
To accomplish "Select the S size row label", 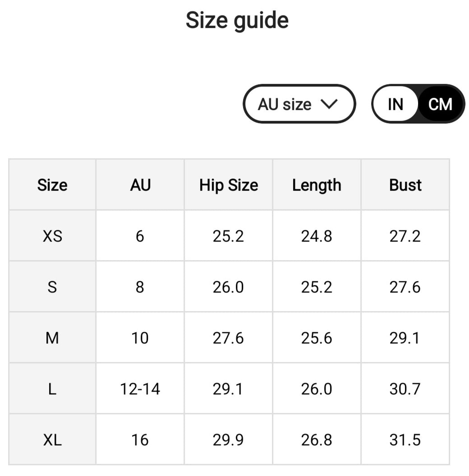I will click(52, 287).
